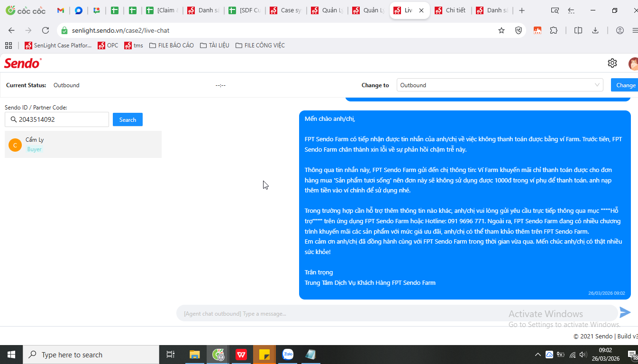Switch to the '[SDF Cu' tab

pos(245,10)
